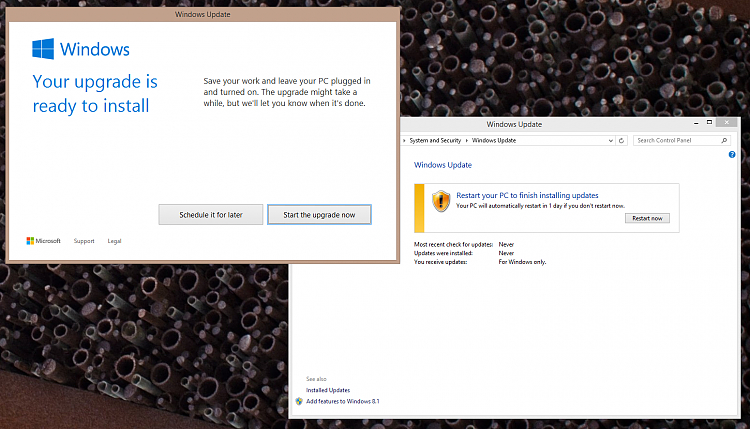Click the 'See also' label
Screen dimensions: 750x429
pyautogui.click(x=316, y=379)
